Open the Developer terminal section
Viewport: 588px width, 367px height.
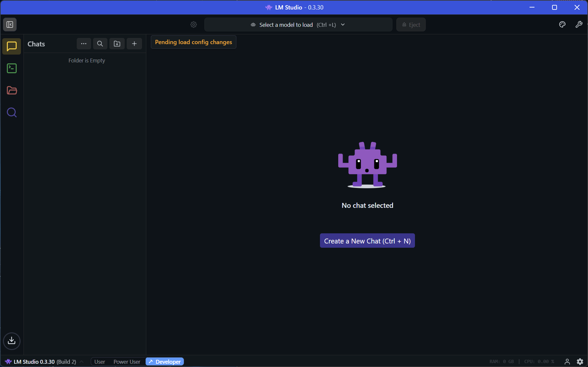(12, 68)
